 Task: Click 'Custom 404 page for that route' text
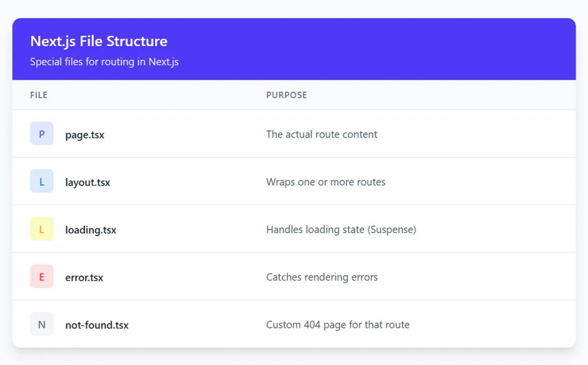click(x=338, y=325)
